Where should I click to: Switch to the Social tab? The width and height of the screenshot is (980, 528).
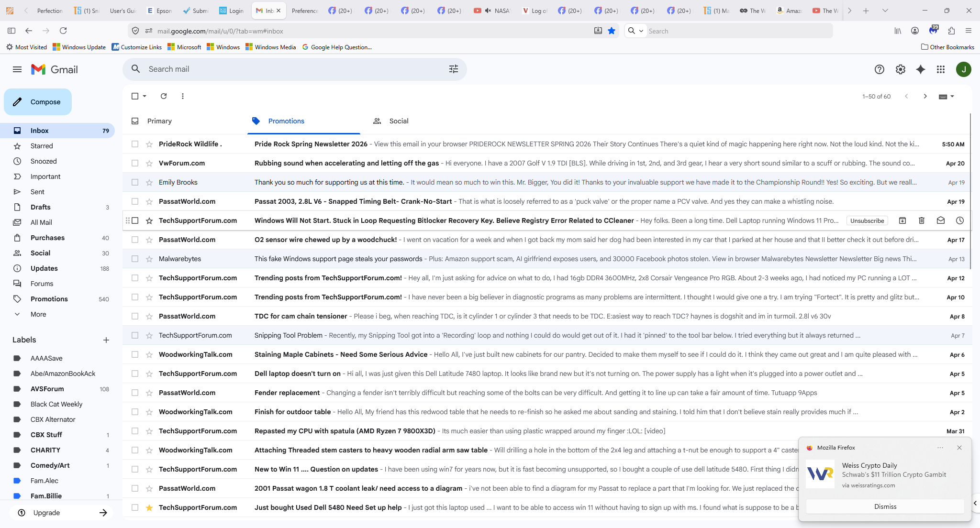[398, 121]
